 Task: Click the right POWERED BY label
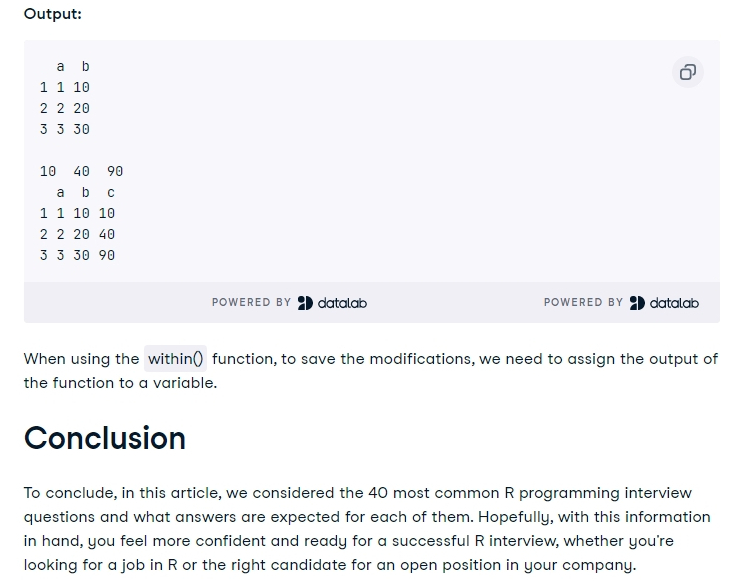[583, 302]
